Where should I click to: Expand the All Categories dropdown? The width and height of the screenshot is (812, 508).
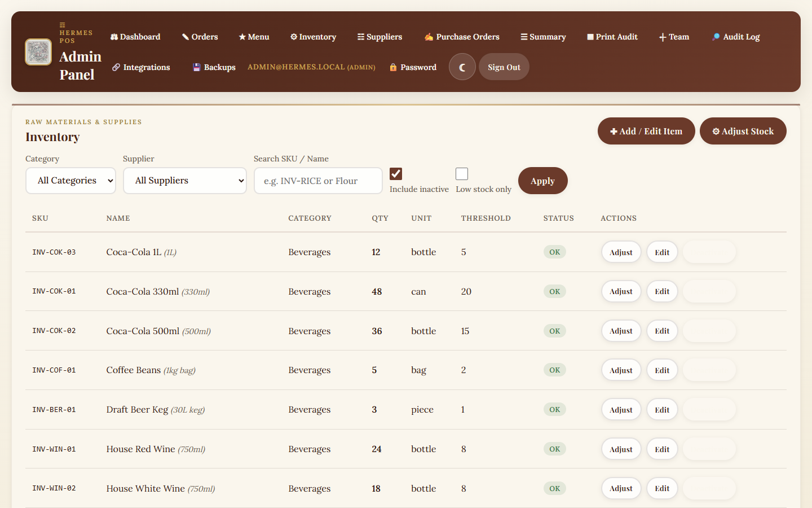pos(70,181)
